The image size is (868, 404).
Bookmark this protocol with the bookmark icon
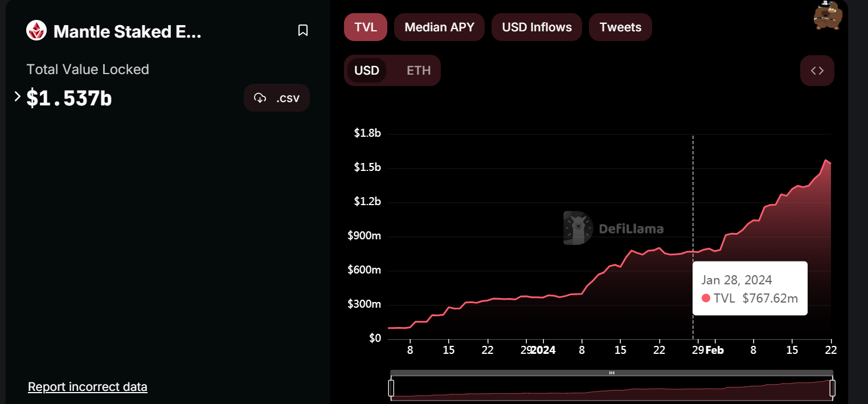pos(303,31)
